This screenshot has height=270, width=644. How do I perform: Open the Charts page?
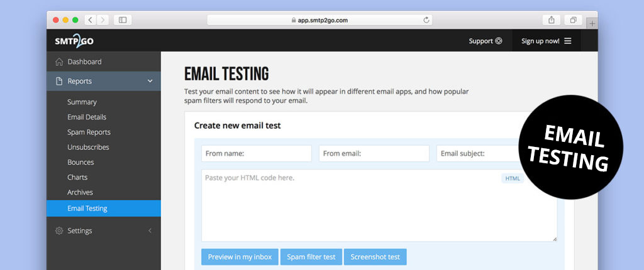tap(77, 177)
